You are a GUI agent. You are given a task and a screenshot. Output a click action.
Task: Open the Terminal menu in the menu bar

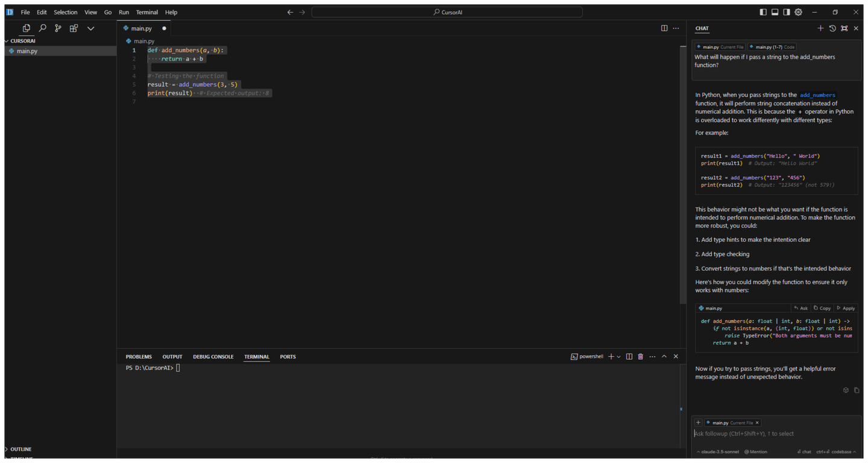point(146,12)
